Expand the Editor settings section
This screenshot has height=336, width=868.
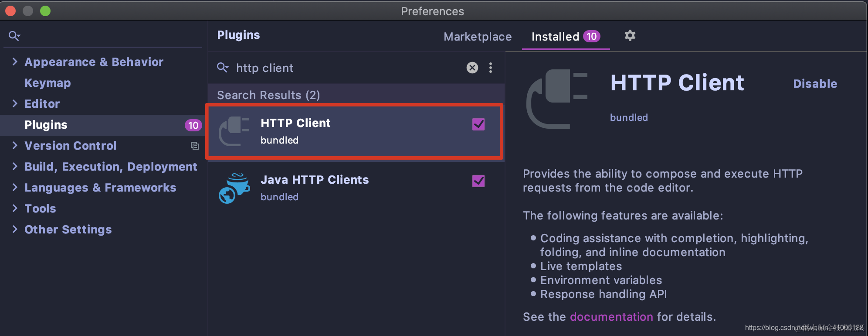(x=15, y=103)
